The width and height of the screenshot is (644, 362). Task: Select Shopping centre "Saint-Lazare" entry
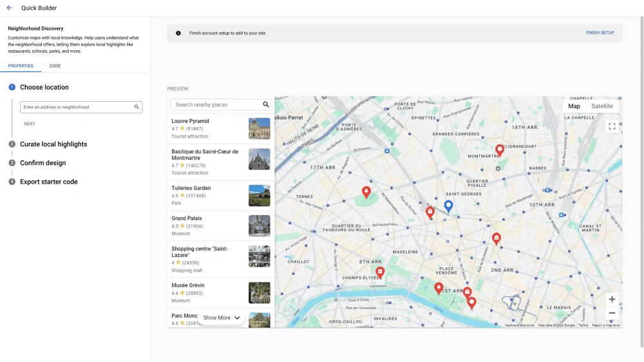coord(220,260)
